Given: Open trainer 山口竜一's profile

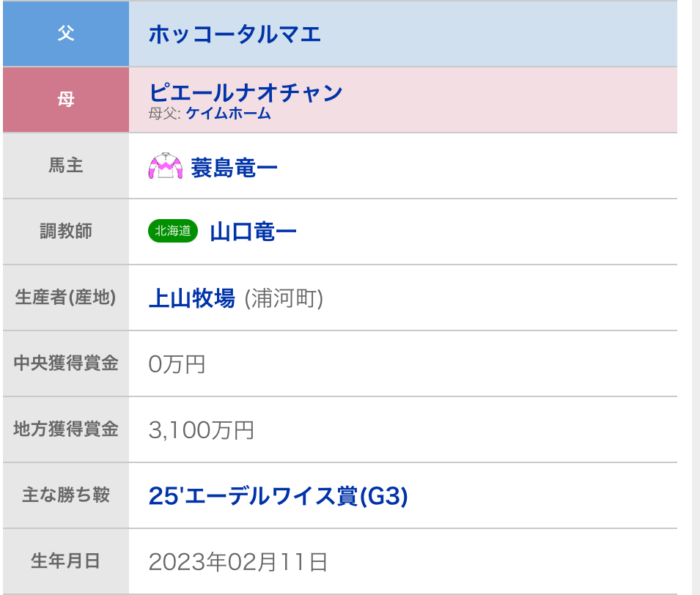Looking at the screenshot, I should [253, 232].
